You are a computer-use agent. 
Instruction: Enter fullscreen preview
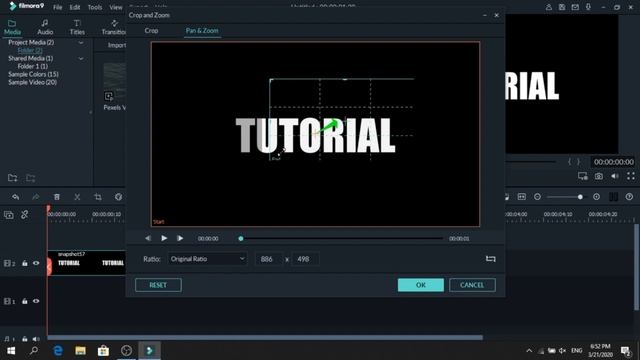[x=631, y=176]
